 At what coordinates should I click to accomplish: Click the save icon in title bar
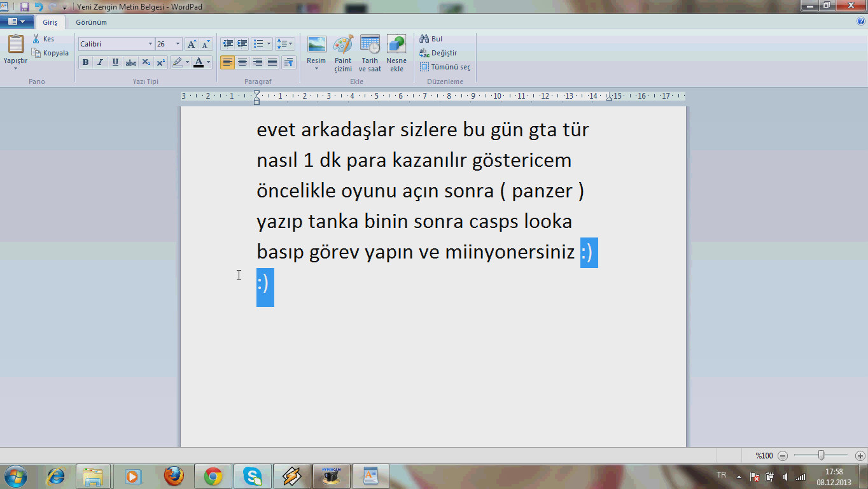pos(25,6)
